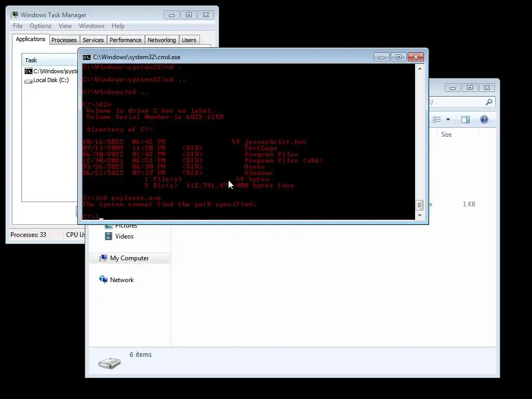Open the Windows menu in Task Manager
The width and height of the screenshot is (532, 399).
[91, 26]
